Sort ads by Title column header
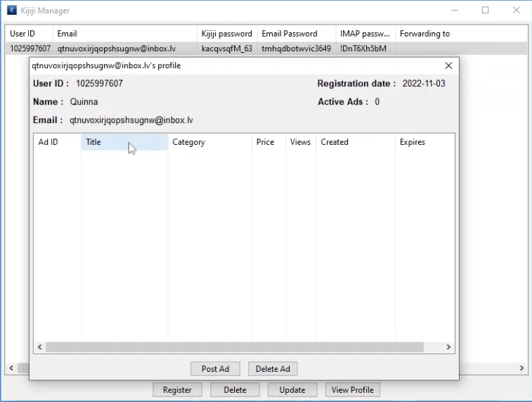 124,142
